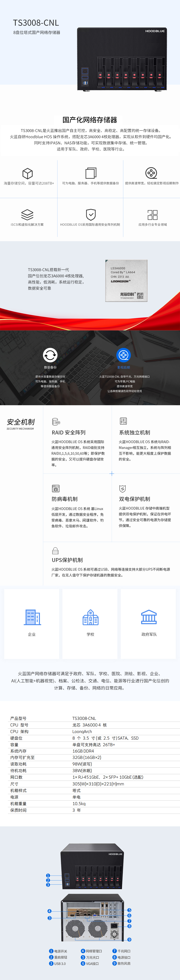This screenshot has width=180, height=980.
Task: Click the 硬盘位 row label
Action: pos(16,738)
